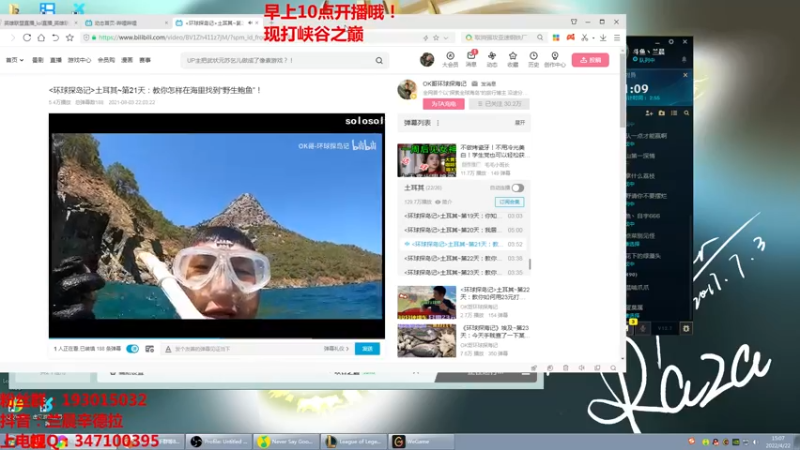Open recommended 埃及 第23天 video thumbnail
The image size is (800, 450).
pos(427,340)
